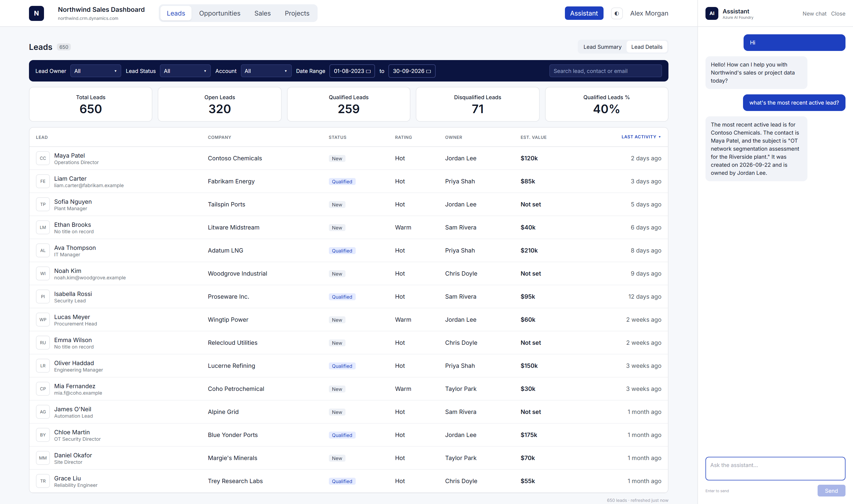Open the Sales tab
The height and width of the screenshot is (504, 853).
(x=262, y=13)
